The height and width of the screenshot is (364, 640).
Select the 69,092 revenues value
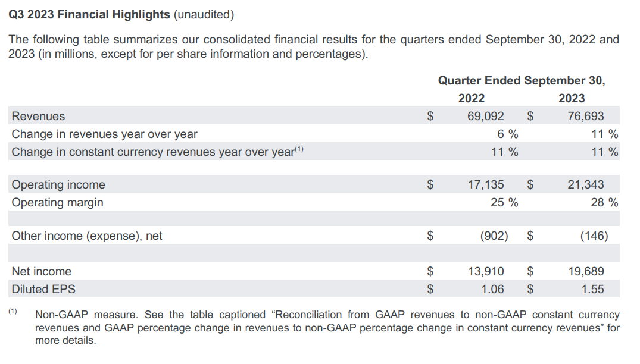click(485, 116)
